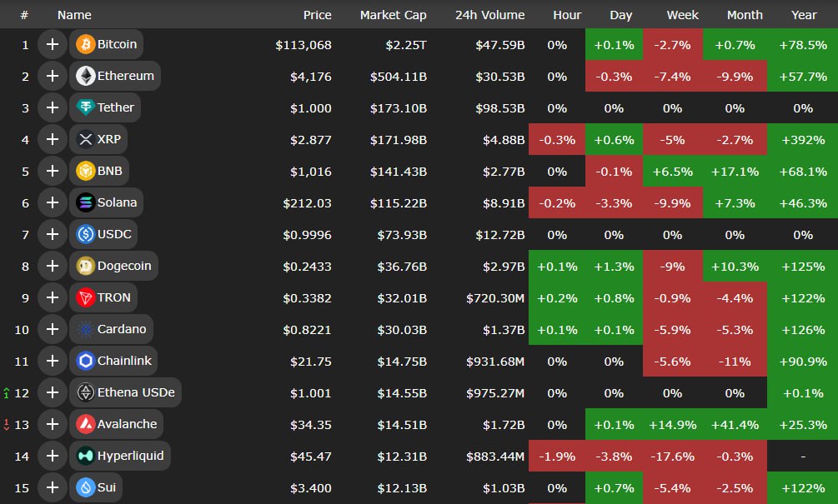Click Avalanche's green +41.4% month cell

coord(735,424)
